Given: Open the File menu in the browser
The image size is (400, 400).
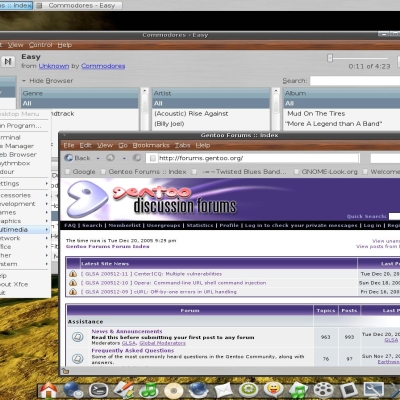Looking at the screenshot, I should (x=69, y=145).
